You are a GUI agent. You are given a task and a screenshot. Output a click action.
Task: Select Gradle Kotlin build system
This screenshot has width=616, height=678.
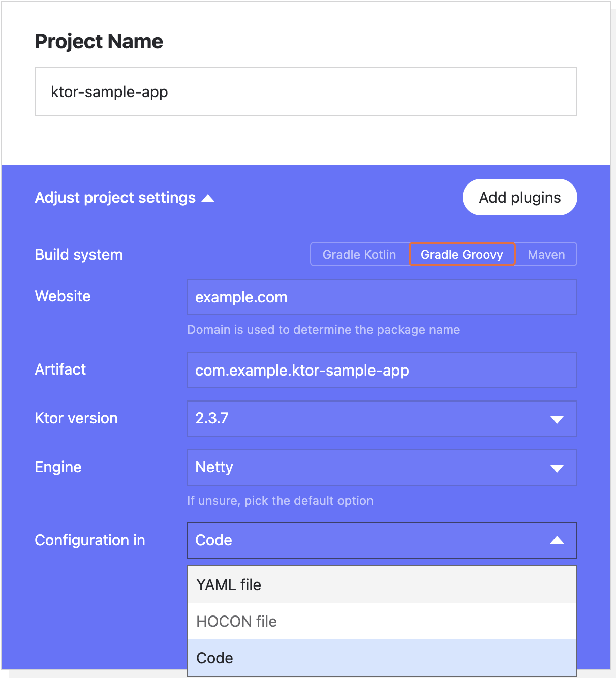click(x=359, y=255)
